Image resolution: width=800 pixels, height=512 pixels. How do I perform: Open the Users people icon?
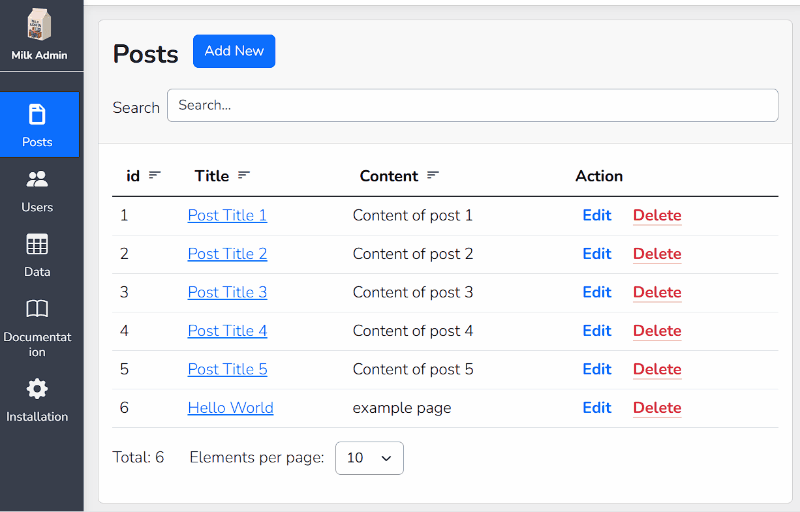(x=37, y=179)
